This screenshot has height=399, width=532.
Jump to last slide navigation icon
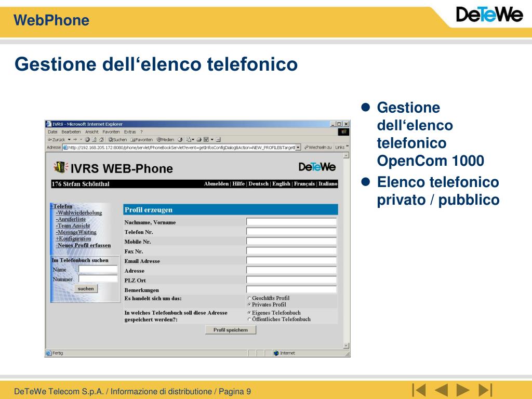click(x=485, y=390)
